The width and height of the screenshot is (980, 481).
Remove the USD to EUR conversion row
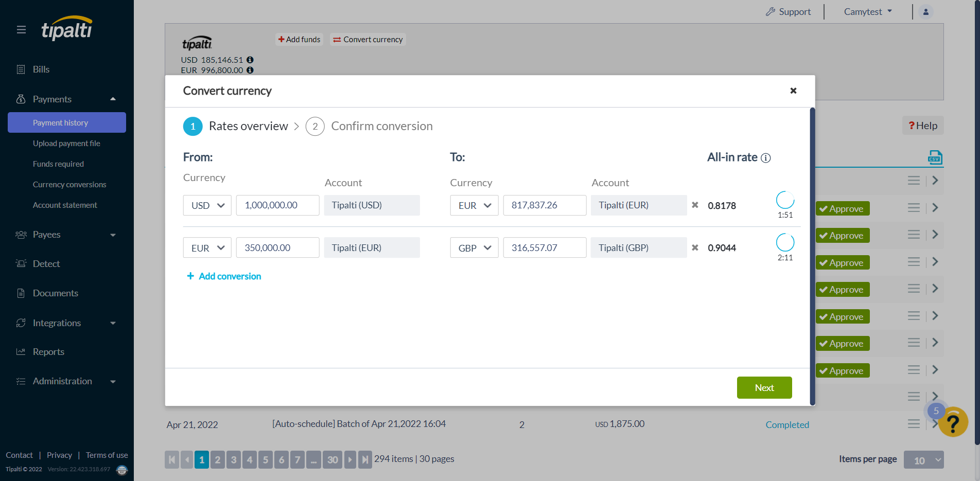click(x=695, y=205)
